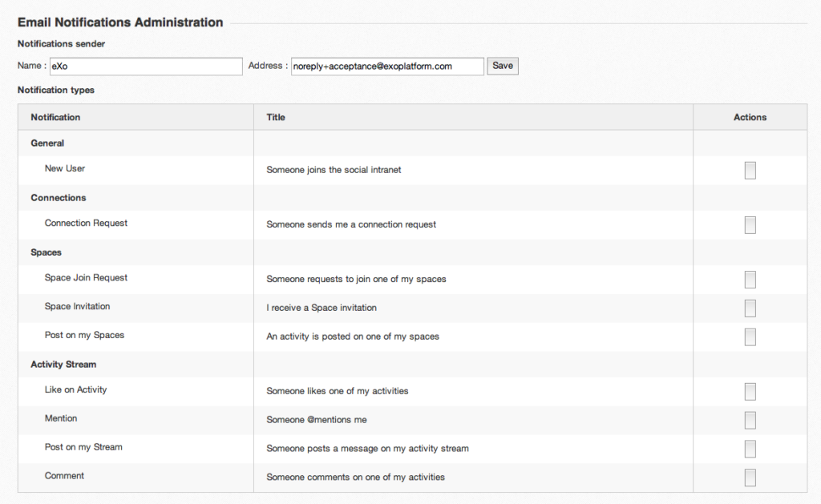Click the Title column header
Viewport: 821px width, 504px height.
pyautogui.click(x=276, y=117)
